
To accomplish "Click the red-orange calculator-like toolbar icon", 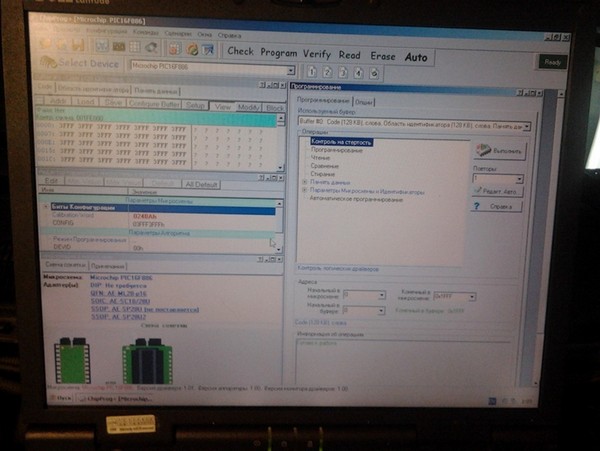I will 175,49.
